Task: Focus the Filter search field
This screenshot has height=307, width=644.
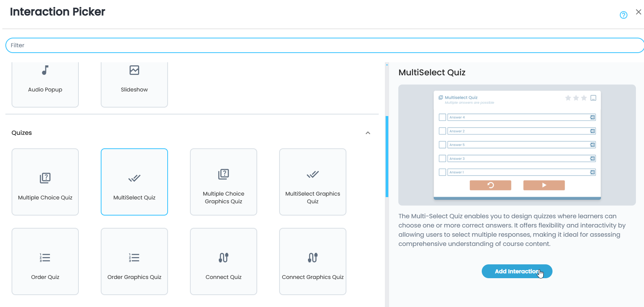Action: [323, 45]
